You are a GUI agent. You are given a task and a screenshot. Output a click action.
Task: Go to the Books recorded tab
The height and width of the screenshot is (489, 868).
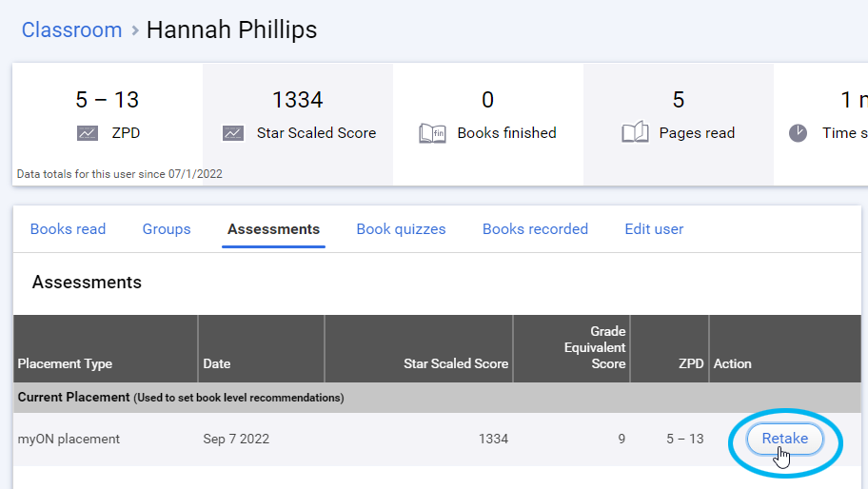(x=535, y=229)
